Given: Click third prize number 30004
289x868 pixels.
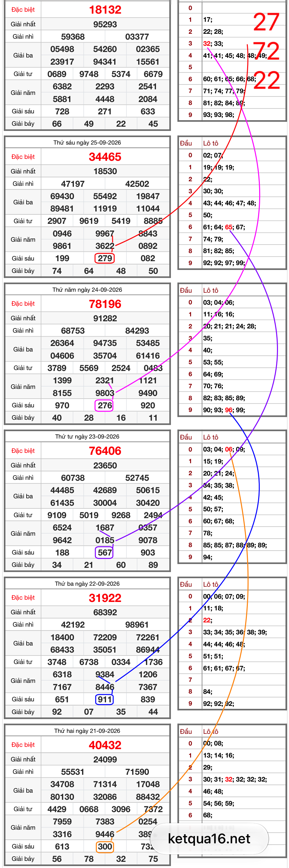Looking at the screenshot, I should point(105,503).
